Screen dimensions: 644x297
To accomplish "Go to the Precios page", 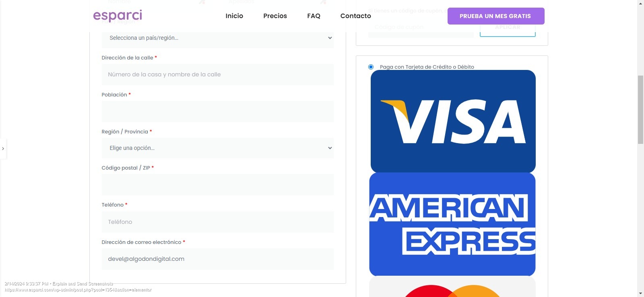I will 275,16.
